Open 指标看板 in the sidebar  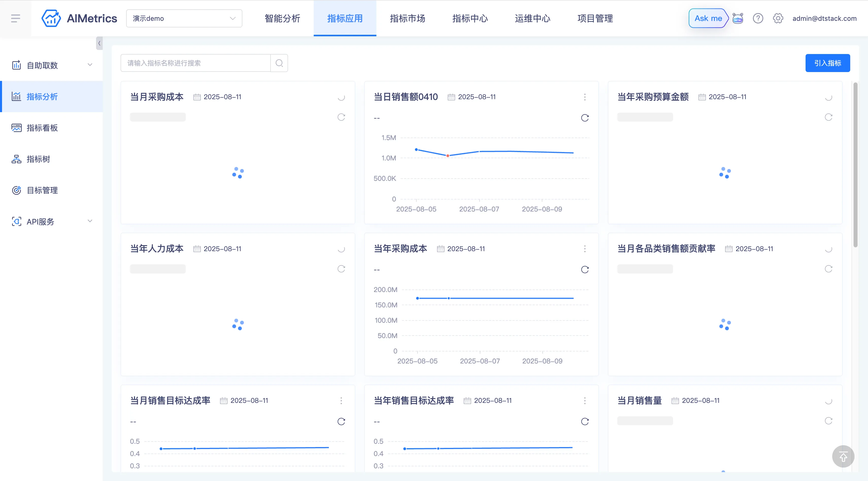42,128
